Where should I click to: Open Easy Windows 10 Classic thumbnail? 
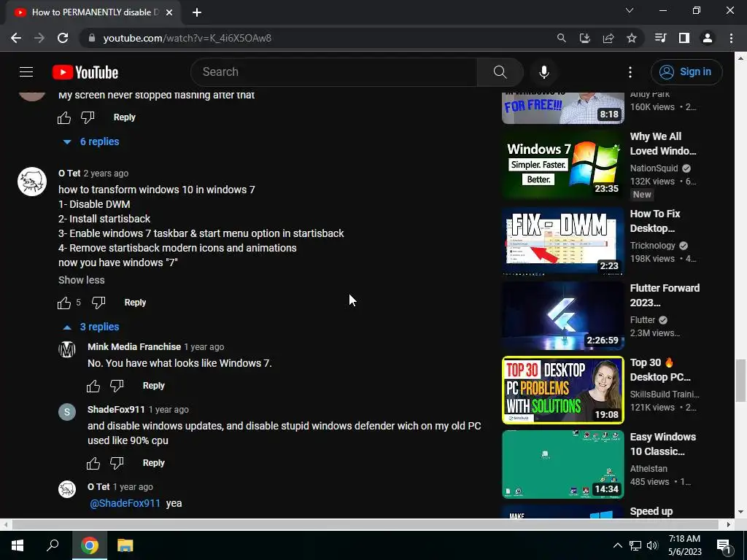562,464
